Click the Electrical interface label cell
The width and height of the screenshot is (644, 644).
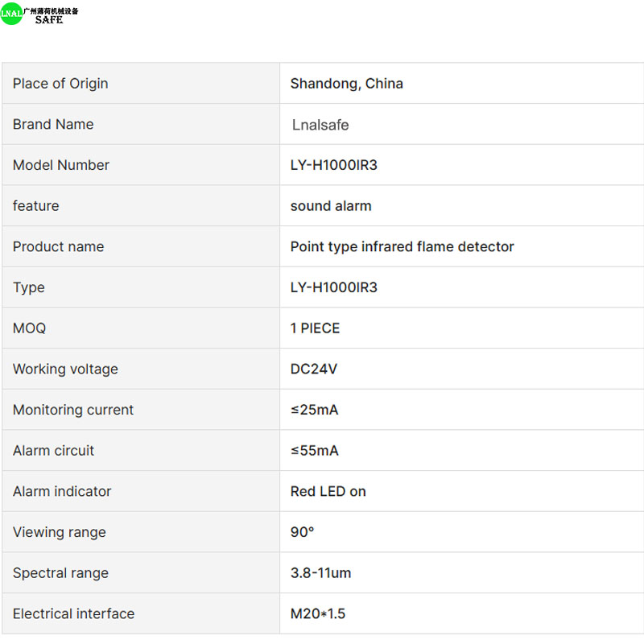(141, 613)
